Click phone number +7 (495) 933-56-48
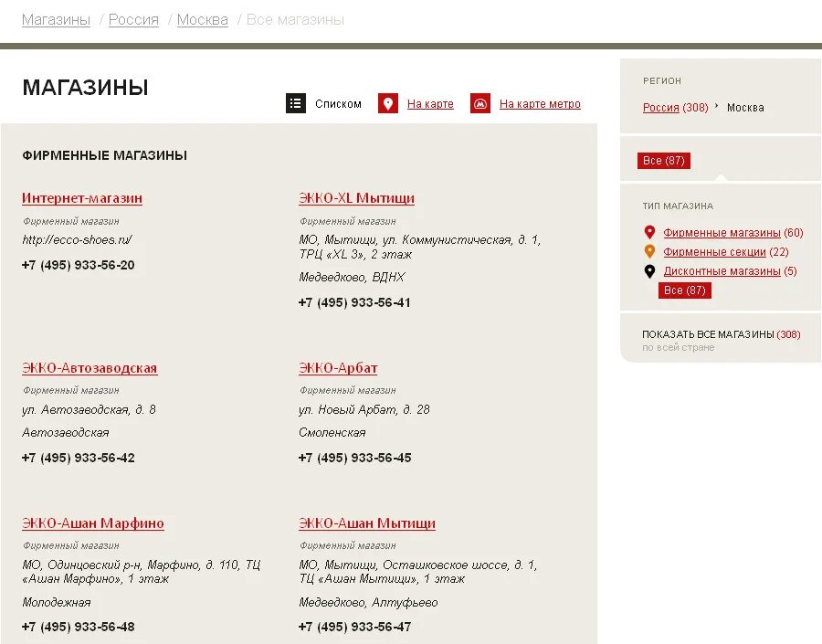Screen dimensions: 822x644 79,627
